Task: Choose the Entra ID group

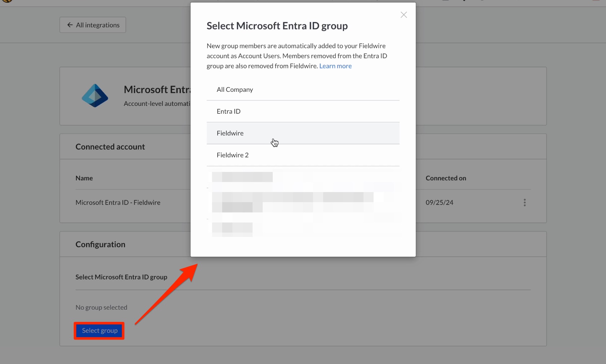Action: tap(303, 112)
